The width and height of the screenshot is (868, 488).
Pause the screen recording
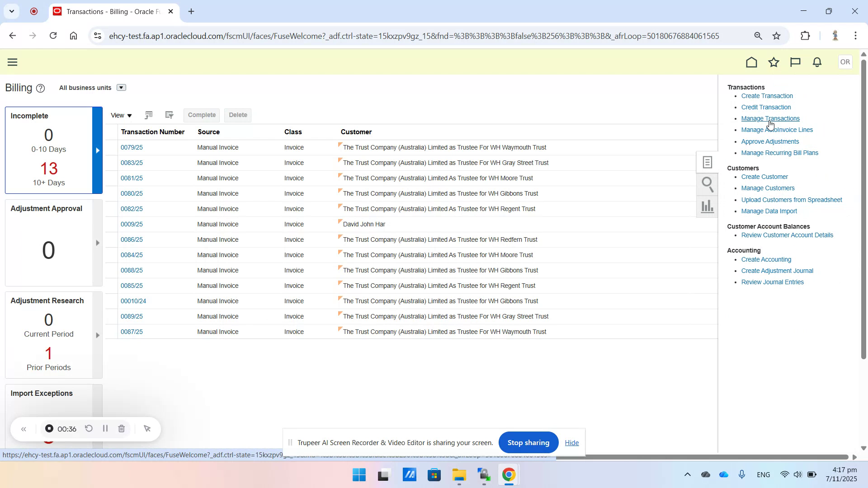(105, 429)
